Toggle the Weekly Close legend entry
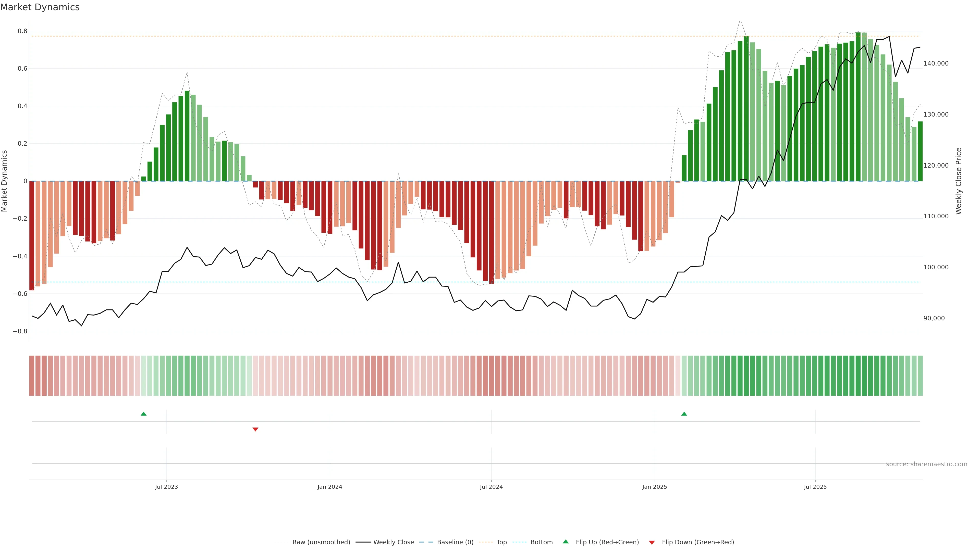The height and width of the screenshot is (551, 980). click(393, 542)
